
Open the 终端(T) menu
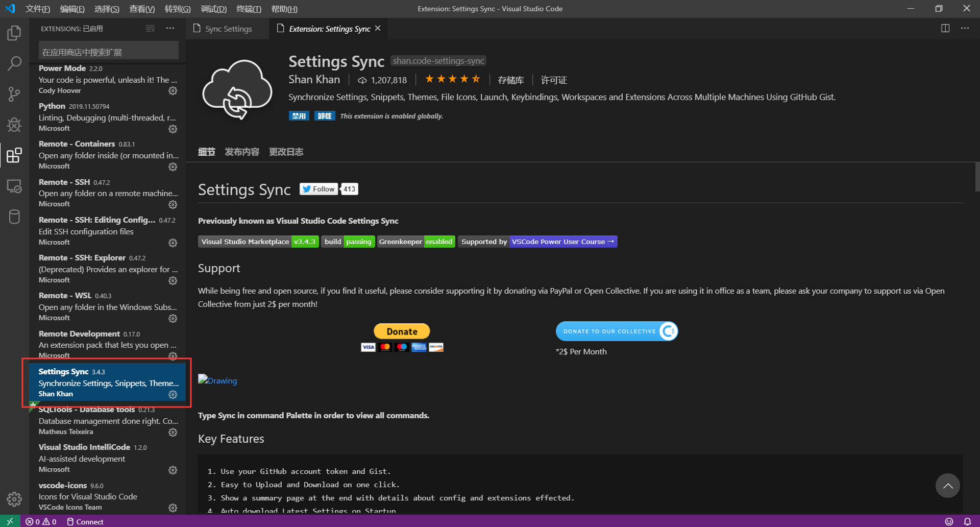(249, 9)
